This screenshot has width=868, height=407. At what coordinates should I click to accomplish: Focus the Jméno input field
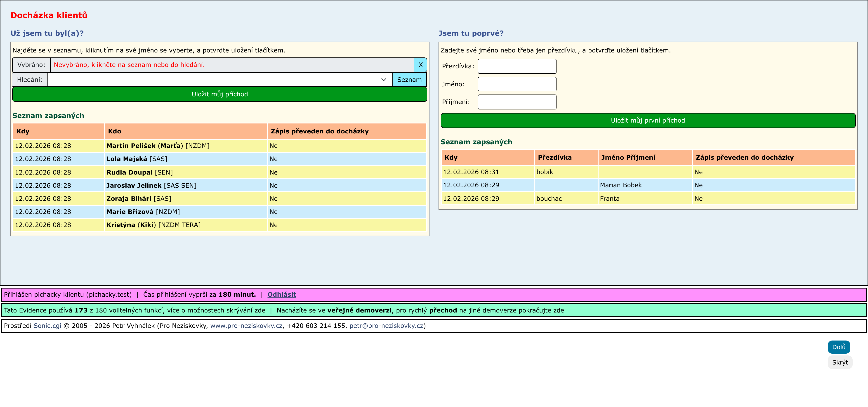pyautogui.click(x=517, y=84)
